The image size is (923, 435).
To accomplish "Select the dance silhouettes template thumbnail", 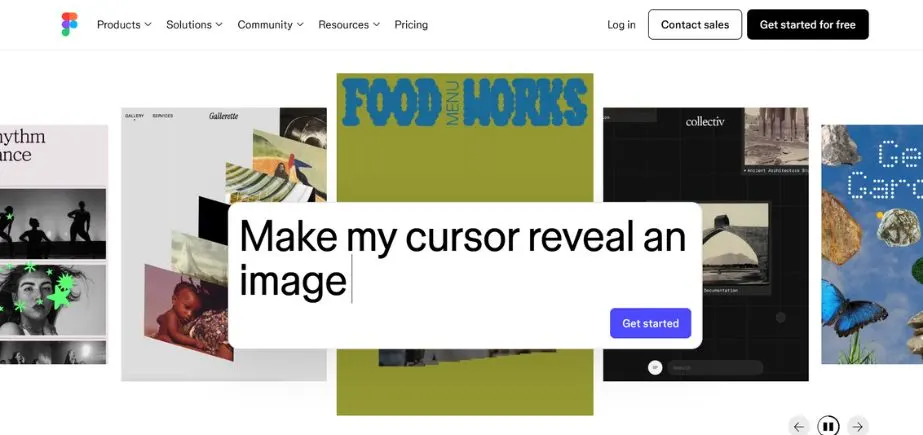I will 53,244.
